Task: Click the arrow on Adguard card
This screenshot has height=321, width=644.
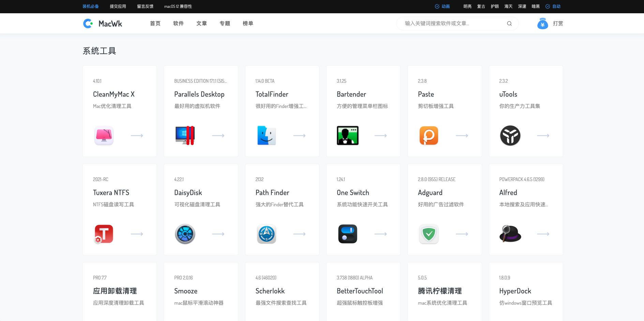Action: coord(462,234)
